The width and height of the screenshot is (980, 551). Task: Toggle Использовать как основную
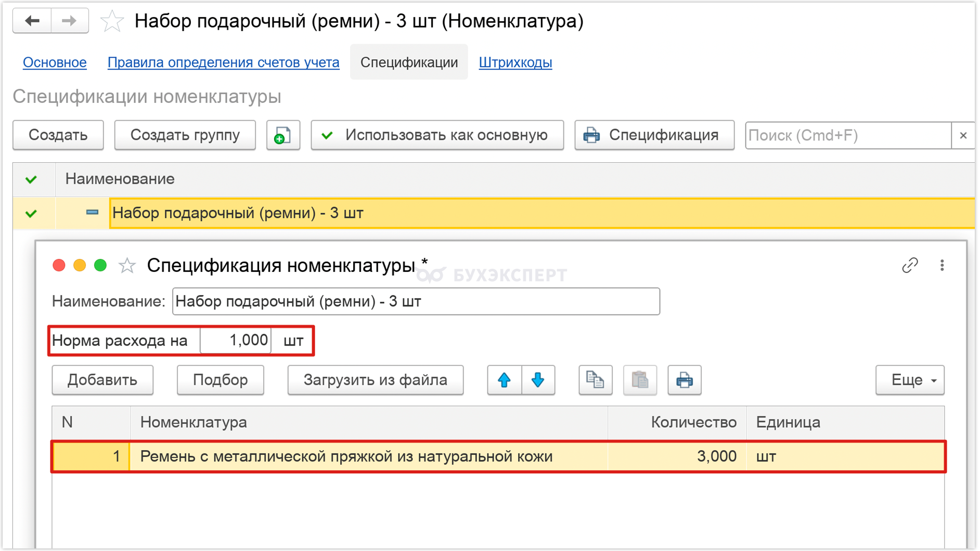(437, 135)
